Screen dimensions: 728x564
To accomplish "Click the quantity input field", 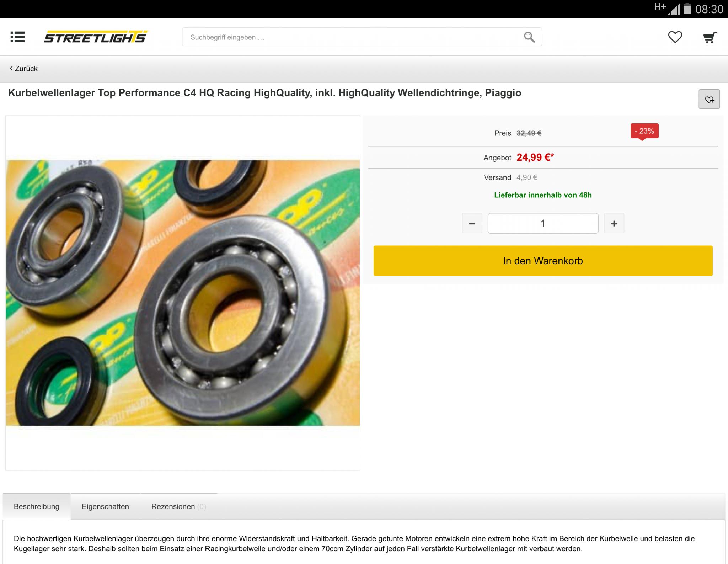I will [543, 223].
